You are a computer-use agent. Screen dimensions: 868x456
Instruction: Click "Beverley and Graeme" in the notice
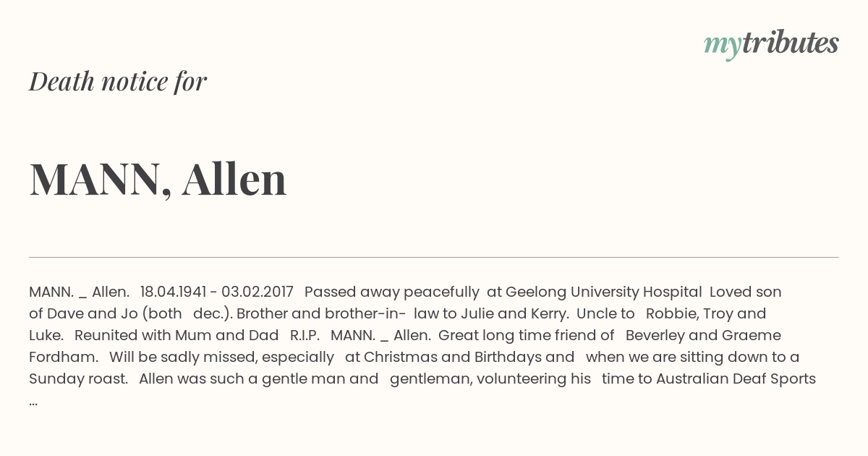pos(703,335)
